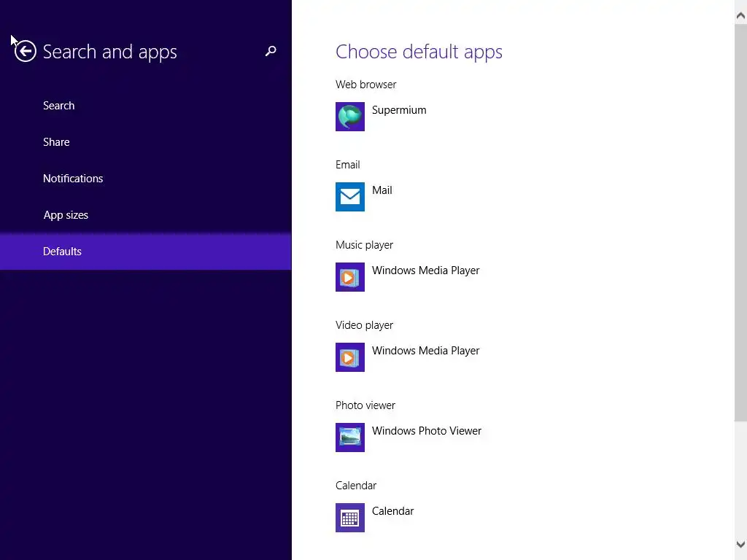Click the Video player Windows Media Player icon

349,357
